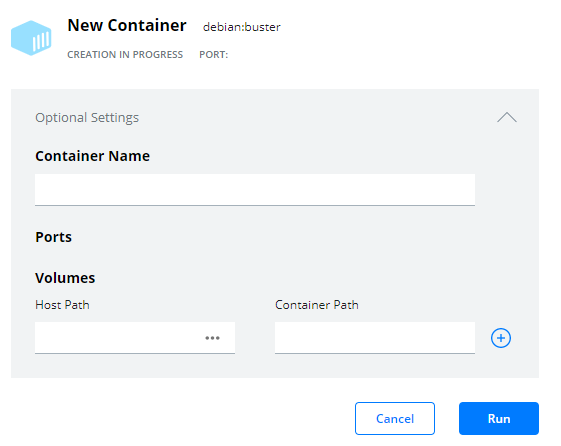Open host path browse ellipsis button
Image resolution: width=561 pixels, height=446 pixels.
[212, 338]
